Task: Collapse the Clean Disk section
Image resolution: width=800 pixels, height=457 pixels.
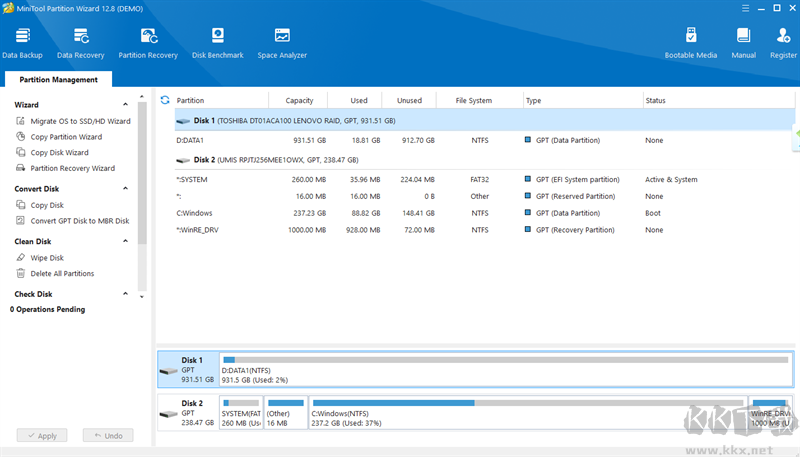Action: (126, 241)
